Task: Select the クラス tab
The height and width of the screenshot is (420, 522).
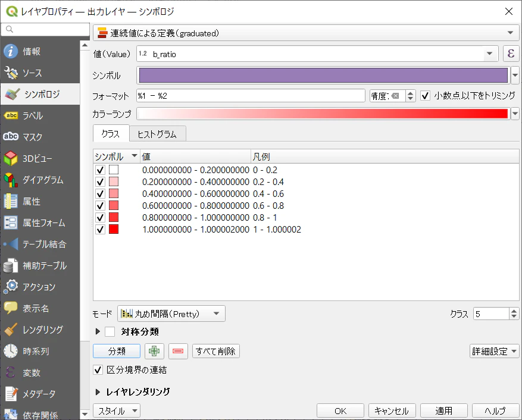Action: (111, 134)
